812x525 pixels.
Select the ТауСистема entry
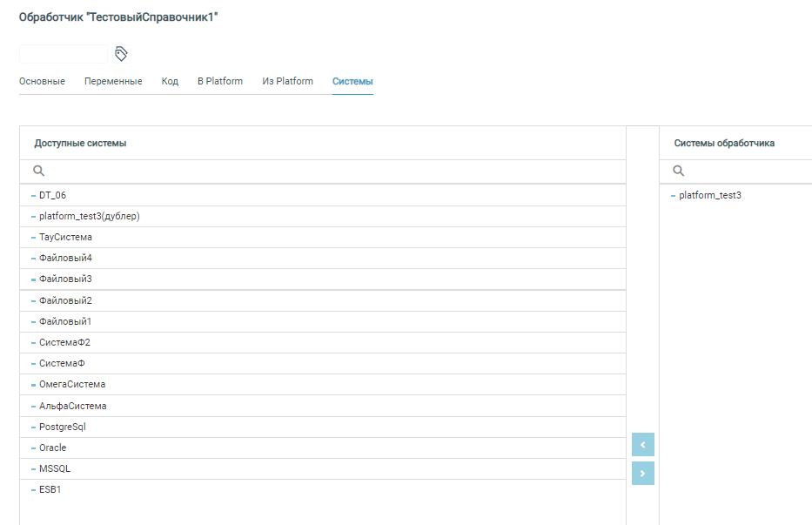(65, 237)
